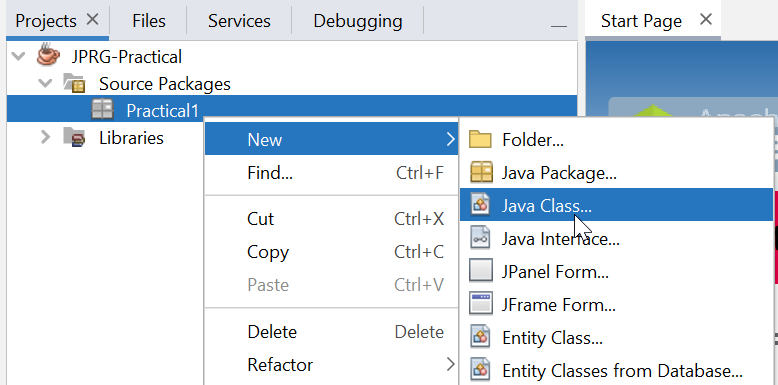Choose Refactor in the context menu

tap(332, 365)
